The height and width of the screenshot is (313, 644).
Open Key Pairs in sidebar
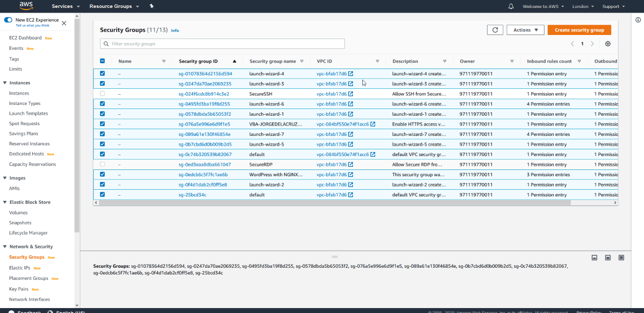(x=19, y=289)
